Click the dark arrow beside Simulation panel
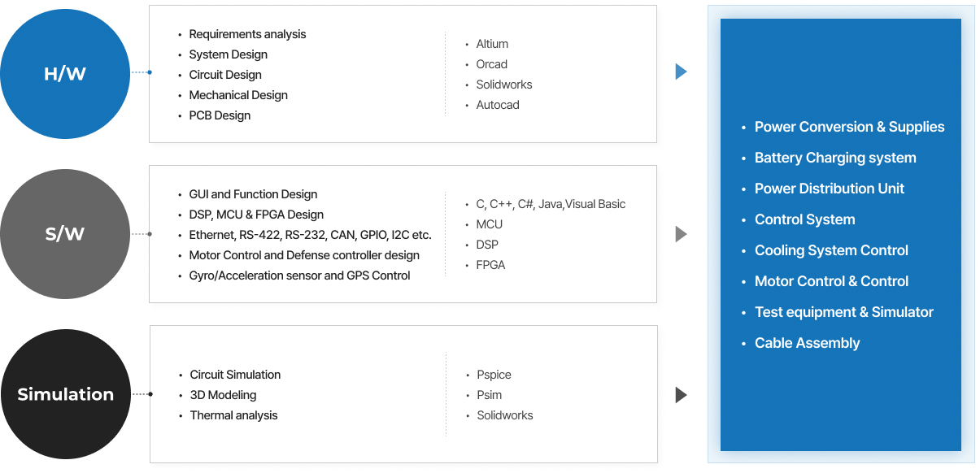The width and height of the screenshot is (980, 473). coord(681,395)
